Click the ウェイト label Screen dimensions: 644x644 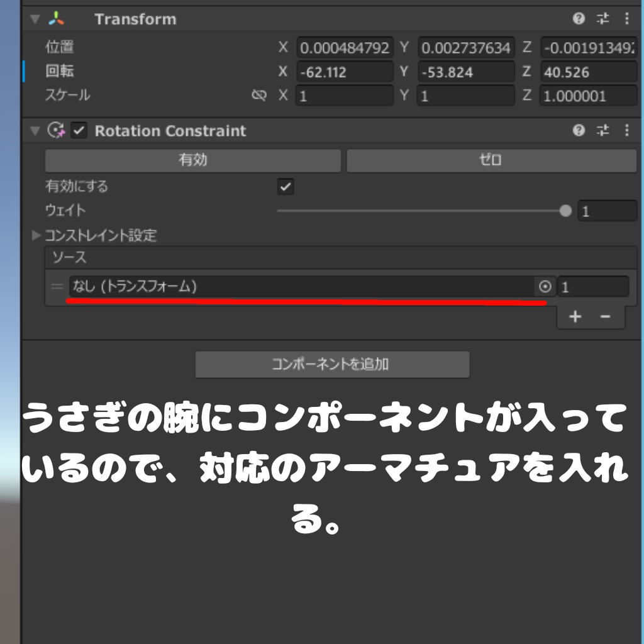(65, 210)
